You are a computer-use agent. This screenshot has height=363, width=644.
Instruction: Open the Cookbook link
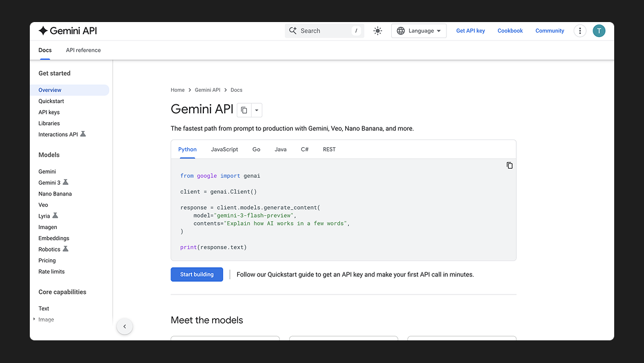click(x=510, y=31)
